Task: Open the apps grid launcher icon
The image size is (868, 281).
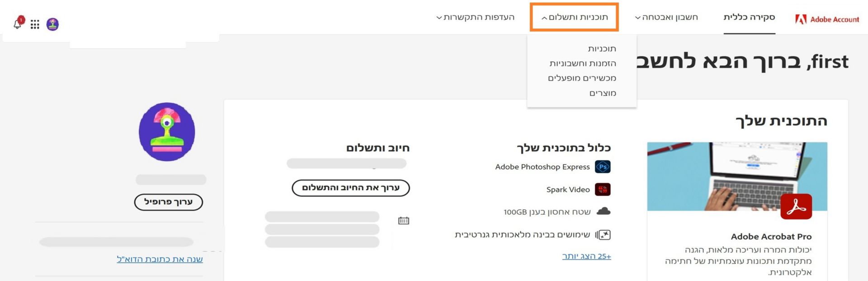Action: click(35, 24)
